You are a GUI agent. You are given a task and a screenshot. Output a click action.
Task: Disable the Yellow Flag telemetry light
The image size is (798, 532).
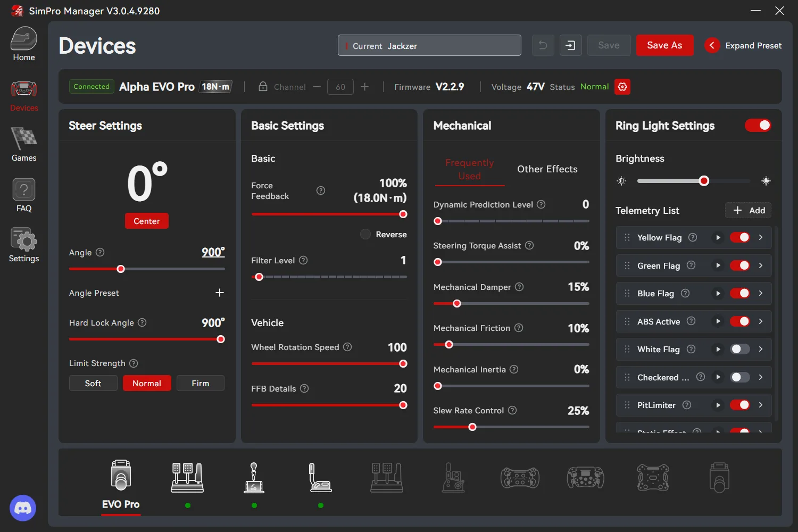click(x=739, y=237)
